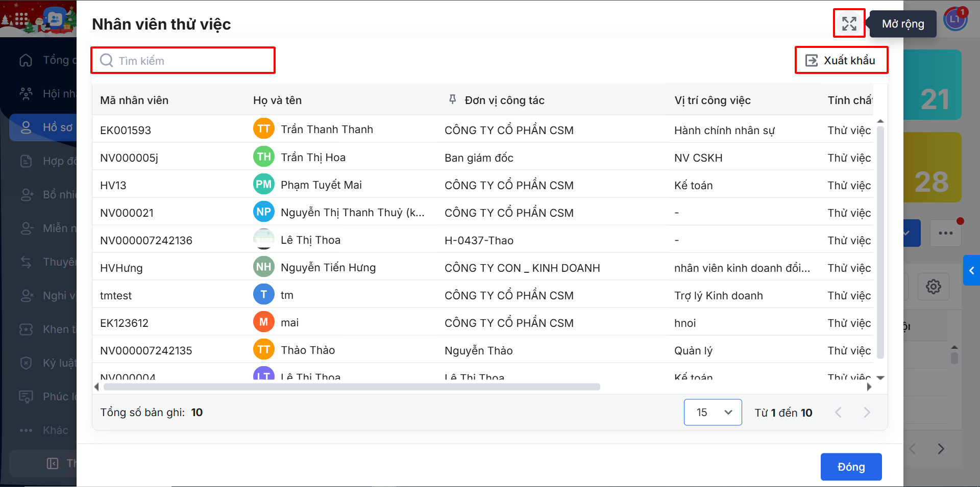980x487 pixels.
Task: Sort by Họ và tên column header
Action: tap(277, 100)
